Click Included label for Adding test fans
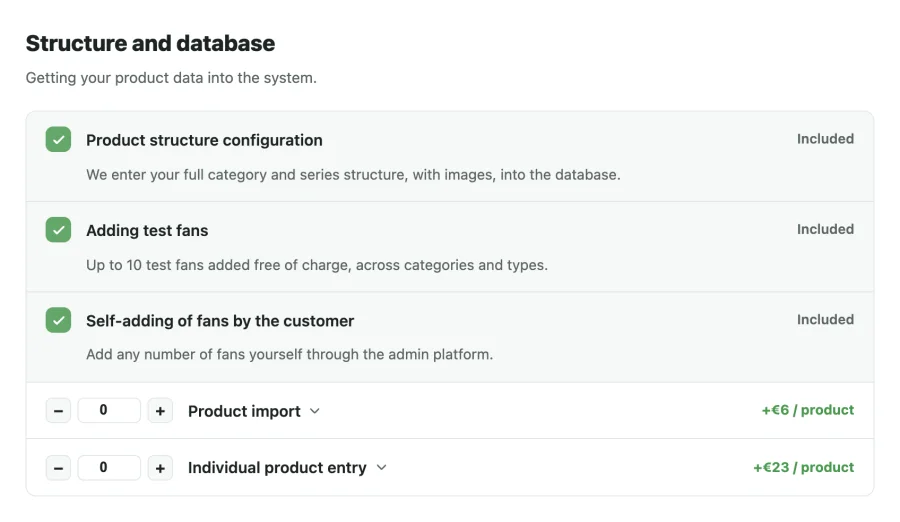Screen dimensions: 900x522 [825, 229]
